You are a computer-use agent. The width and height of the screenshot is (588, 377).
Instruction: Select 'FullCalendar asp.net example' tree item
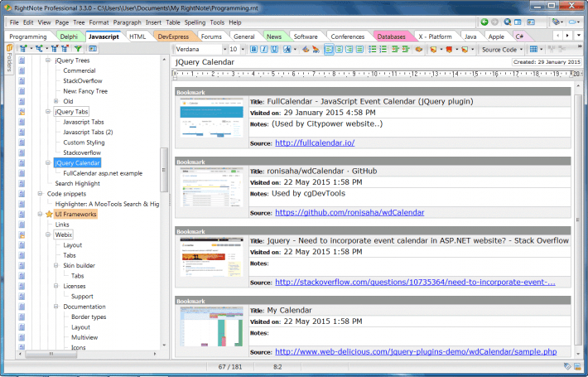103,173
